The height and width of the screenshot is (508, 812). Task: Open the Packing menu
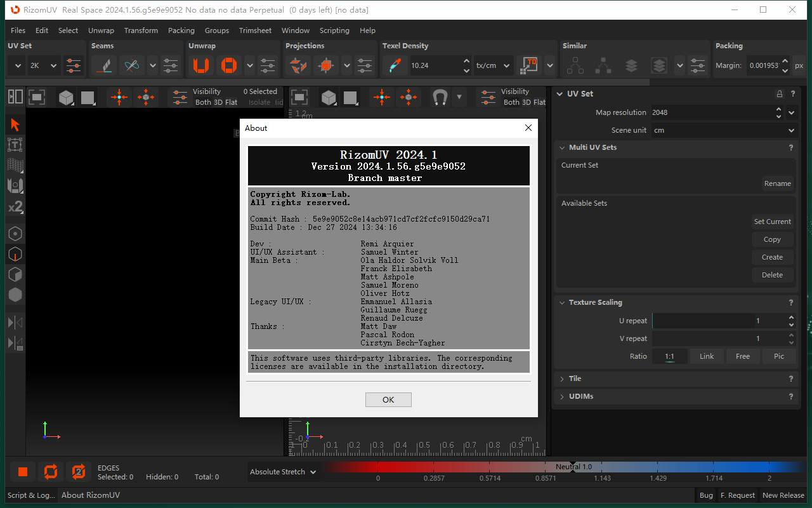pos(181,30)
